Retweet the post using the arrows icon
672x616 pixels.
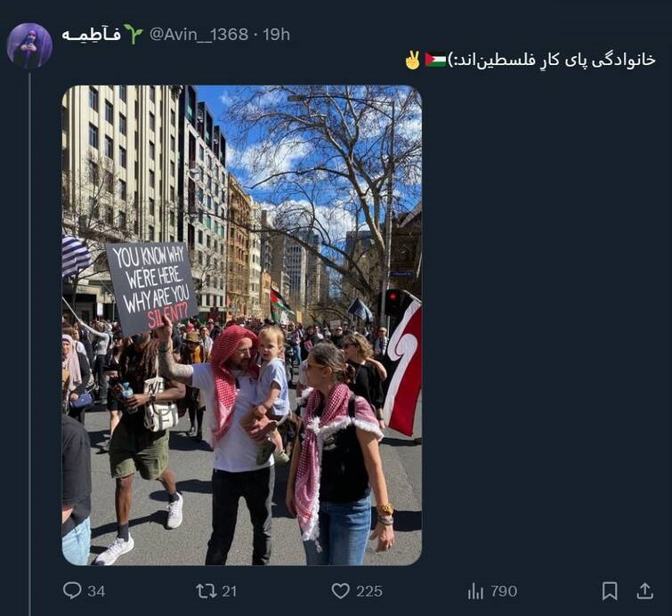point(206,591)
